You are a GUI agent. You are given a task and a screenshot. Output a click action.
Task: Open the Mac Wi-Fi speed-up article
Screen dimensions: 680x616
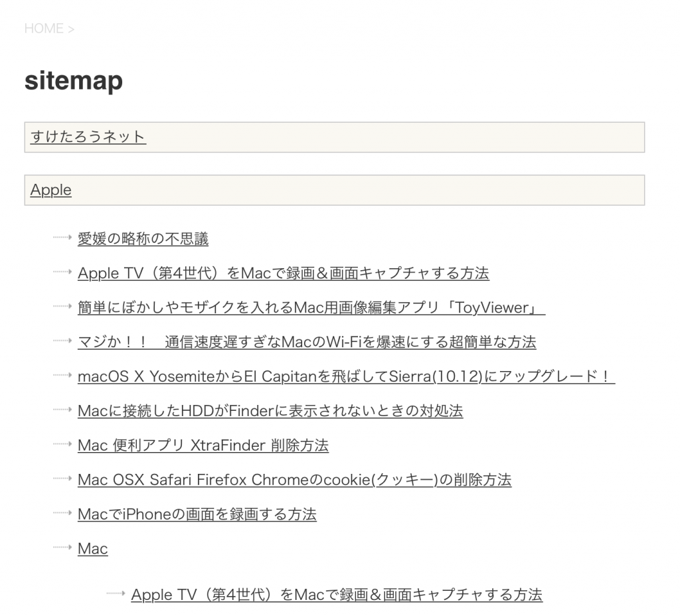point(306,343)
